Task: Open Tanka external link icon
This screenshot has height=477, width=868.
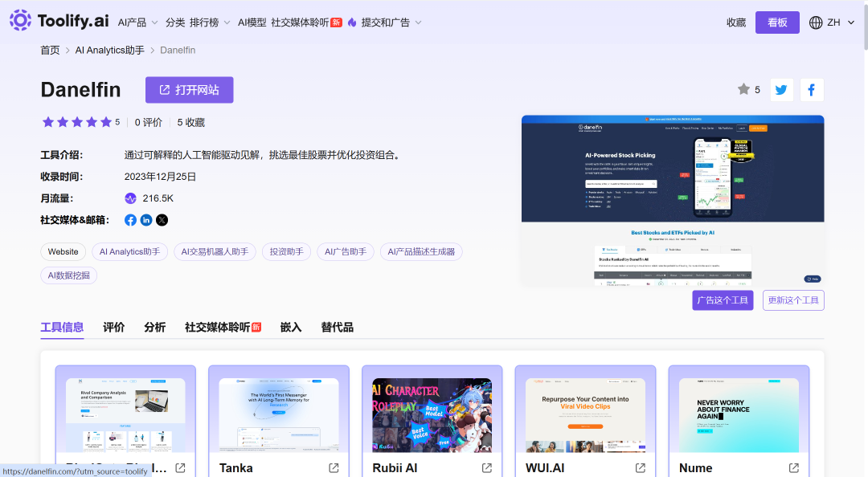Action: [334, 468]
